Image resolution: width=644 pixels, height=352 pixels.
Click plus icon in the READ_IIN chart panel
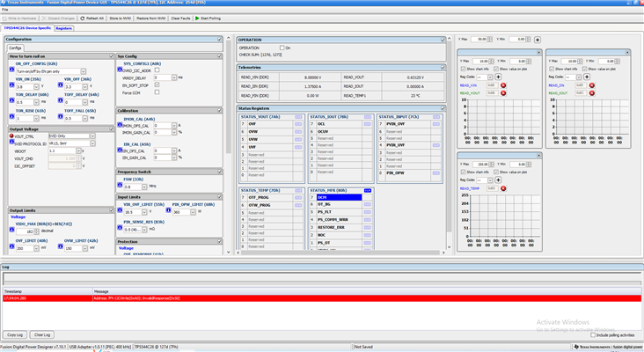[x=587, y=77]
